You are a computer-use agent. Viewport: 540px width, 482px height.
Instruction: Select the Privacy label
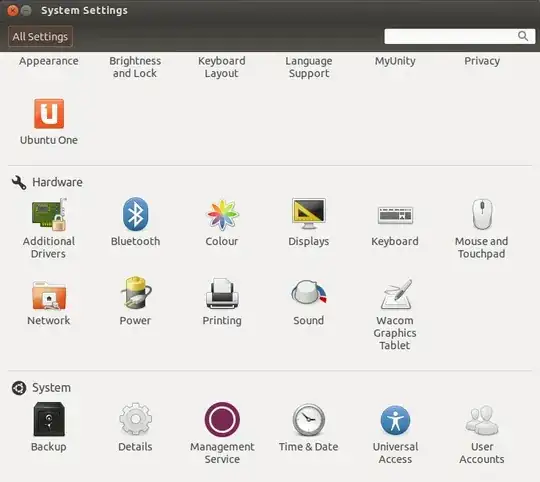coord(482,61)
